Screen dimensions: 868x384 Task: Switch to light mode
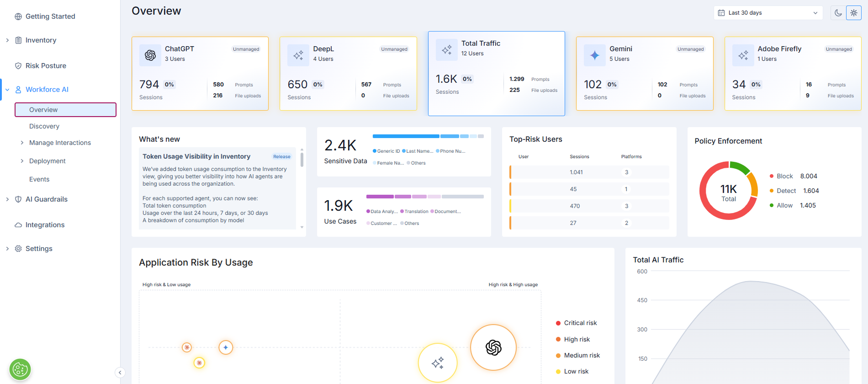854,13
